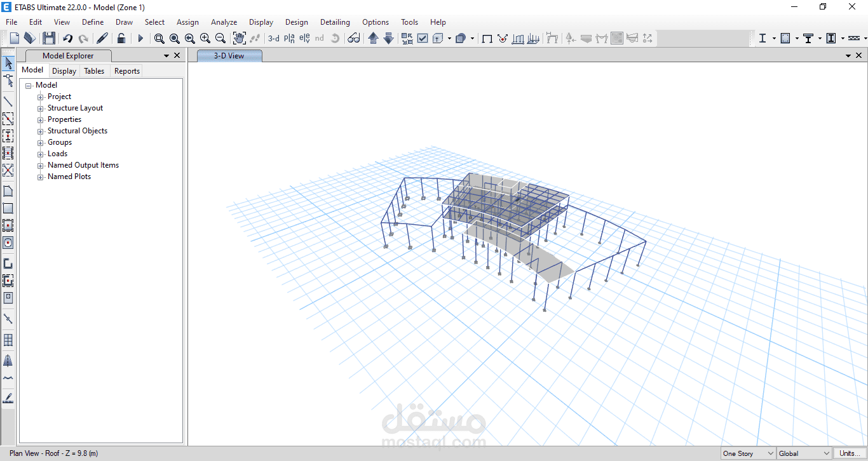This screenshot has width=868, height=461.
Task: Toggle object shrink glasses icon
Action: [354, 38]
